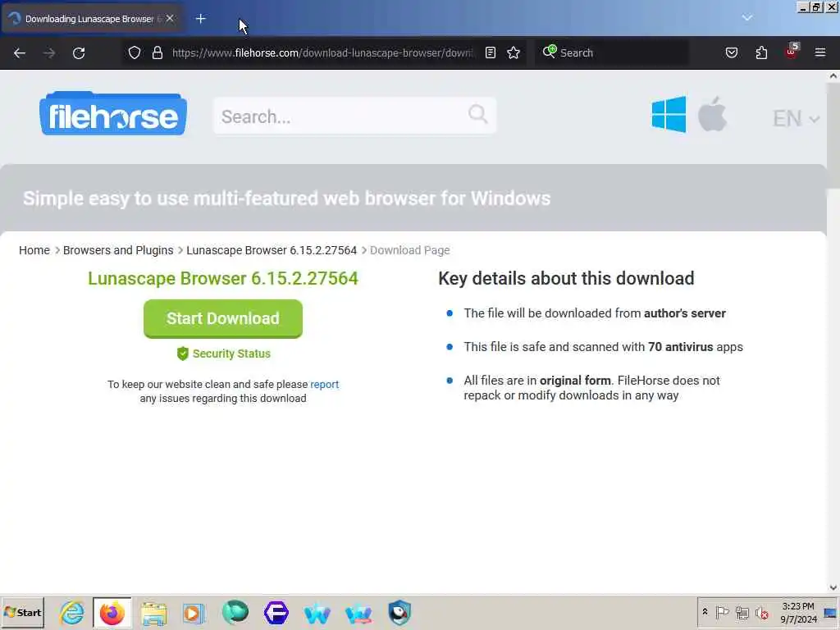
Task: Click the vertical scrollbar down arrow
Action: click(833, 587)
